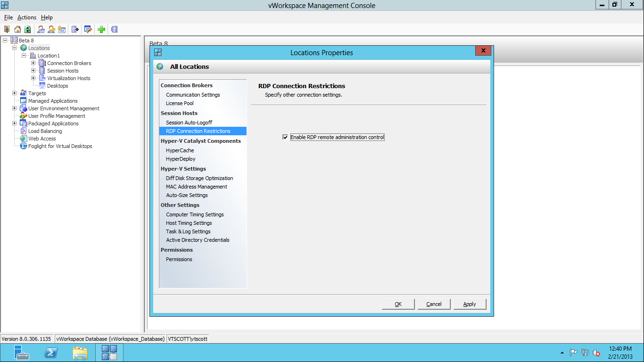This screenshot has width=644, height=362.
Task: Expand the Virtualization Hosts tree node
Action: [33, 78]
